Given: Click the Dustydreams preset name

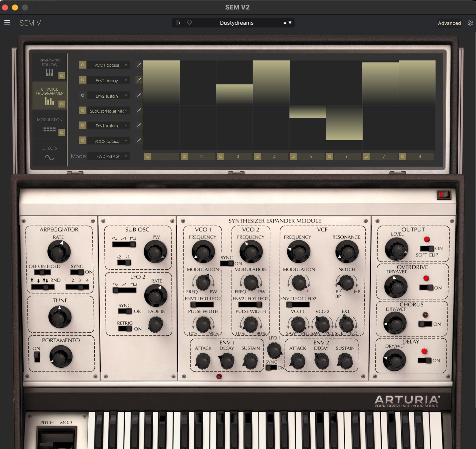Looking at the screenshot, I should coord(237,23).
